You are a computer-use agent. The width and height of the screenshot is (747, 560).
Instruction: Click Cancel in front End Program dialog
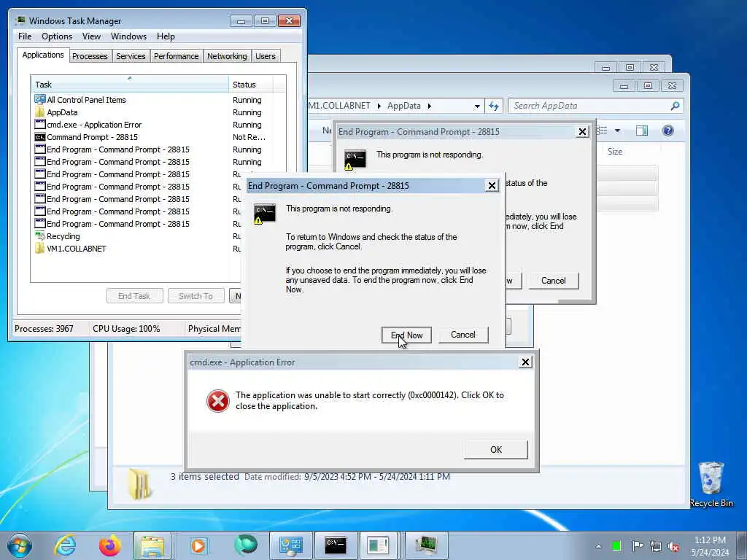(x=463, y=335)
